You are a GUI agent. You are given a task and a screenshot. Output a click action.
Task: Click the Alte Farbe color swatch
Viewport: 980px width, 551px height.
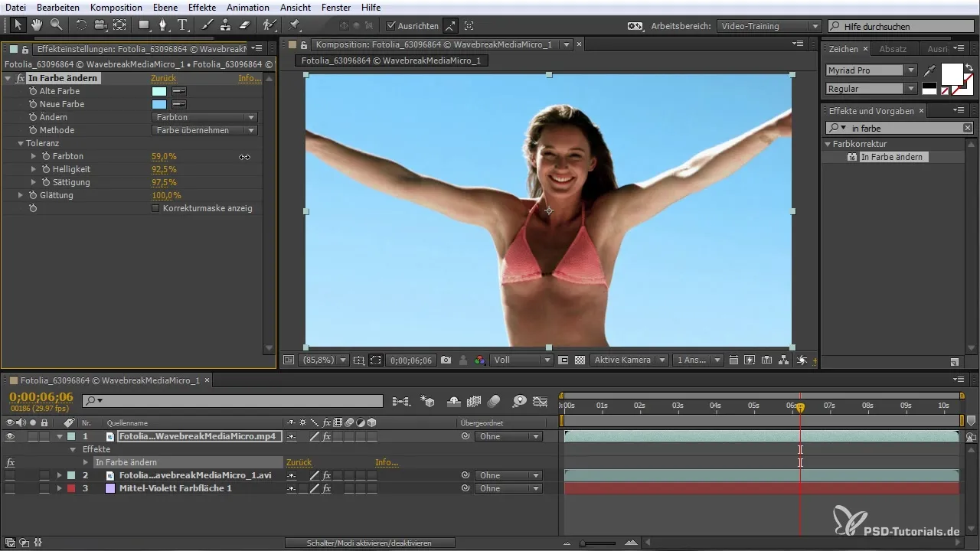[x=159, y=91]
